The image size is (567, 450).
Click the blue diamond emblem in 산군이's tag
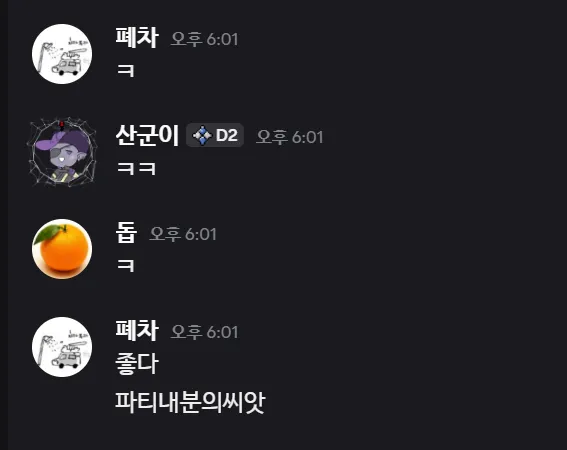[202, 135]
